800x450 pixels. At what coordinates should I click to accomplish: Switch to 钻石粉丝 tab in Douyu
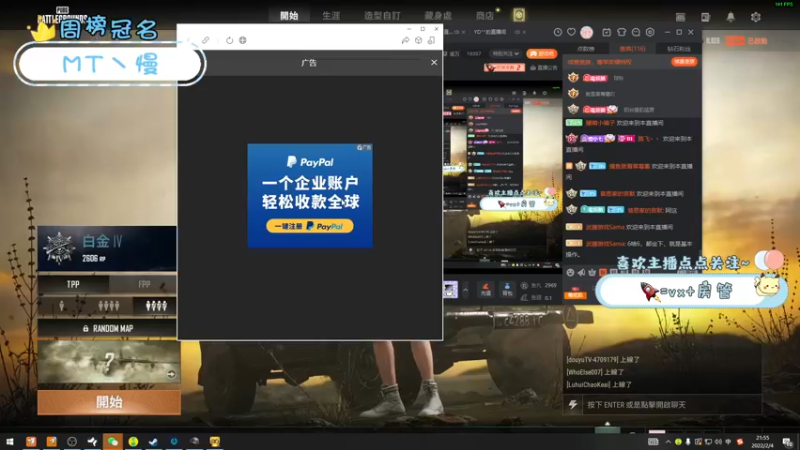pyautogui.click(x=679, y=49)
